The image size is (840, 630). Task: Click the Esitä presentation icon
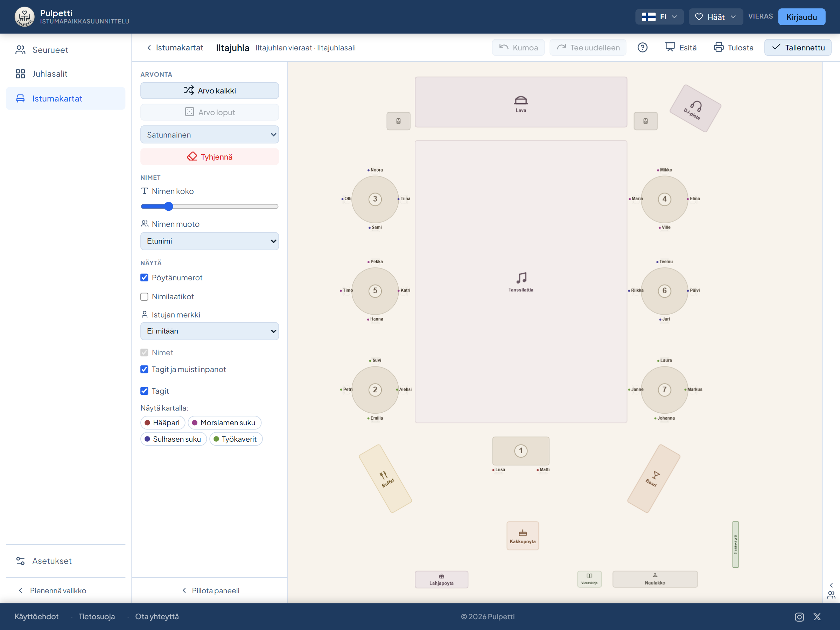click(x=670, y=47)
